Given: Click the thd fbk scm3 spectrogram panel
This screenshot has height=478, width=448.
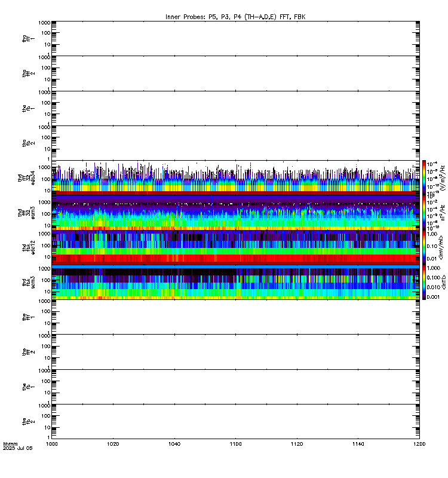Looking at the screenshot, I should (x=235, y=282).
